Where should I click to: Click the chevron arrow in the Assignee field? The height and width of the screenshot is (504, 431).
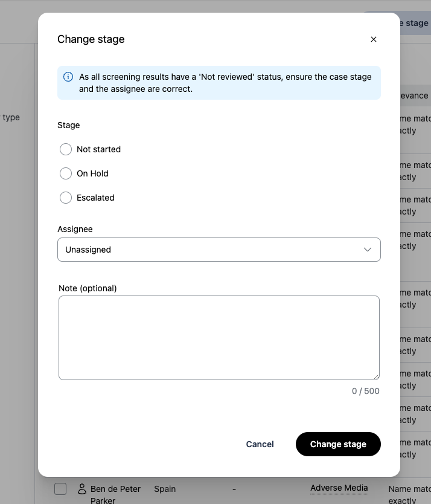click(368, 250)
